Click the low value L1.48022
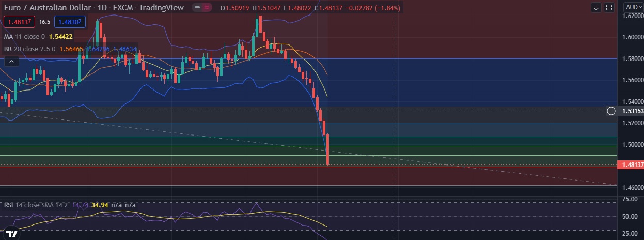The height and width of the screenshot is (240, 644). (x=297, y=8)
